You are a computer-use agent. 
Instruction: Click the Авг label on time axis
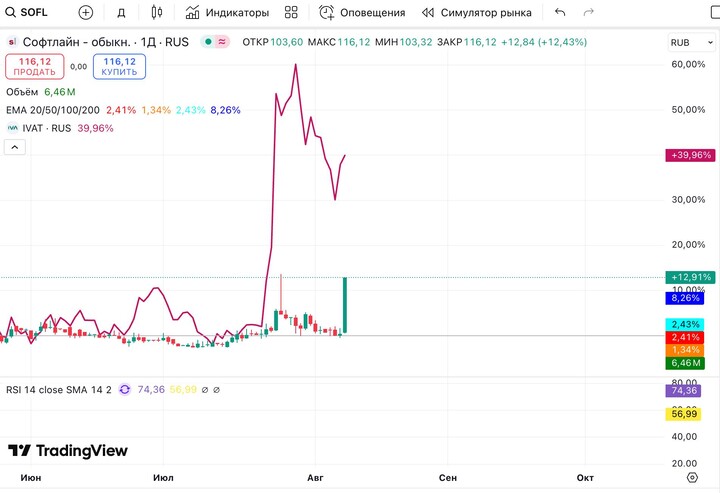pos(315,478)
